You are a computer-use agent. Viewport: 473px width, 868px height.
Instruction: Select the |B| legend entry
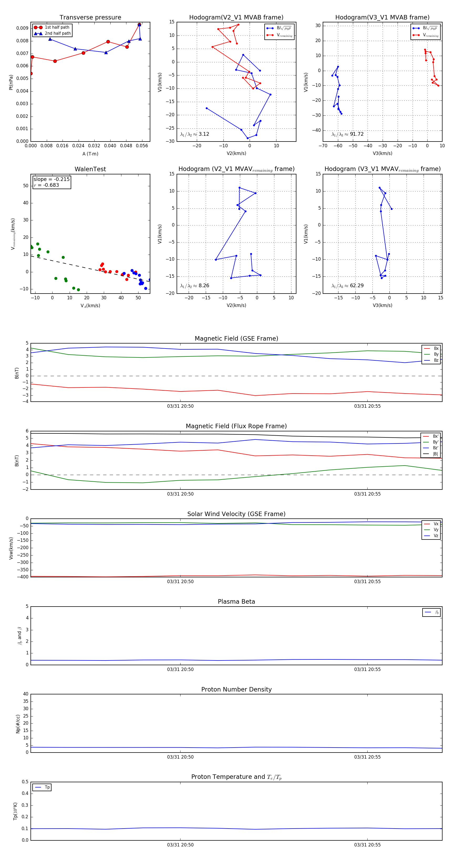(431, 454)
